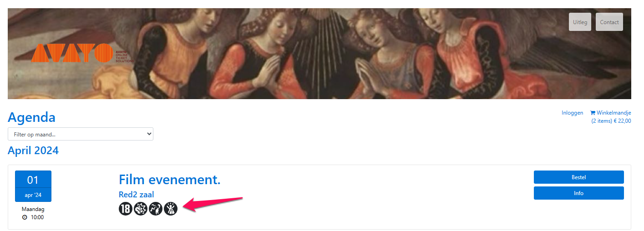Viewport: 644px width, 231px height.
Task: Click the 18+ age rating icon
Action: coord(126,209)
